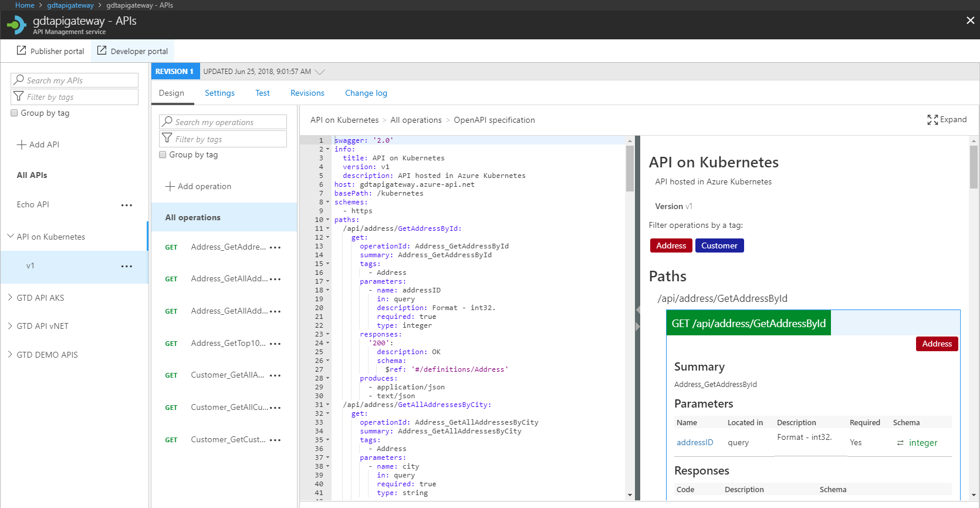Click the splitter left-collapse arrow

pyautogui.click(x=638, y=309)
